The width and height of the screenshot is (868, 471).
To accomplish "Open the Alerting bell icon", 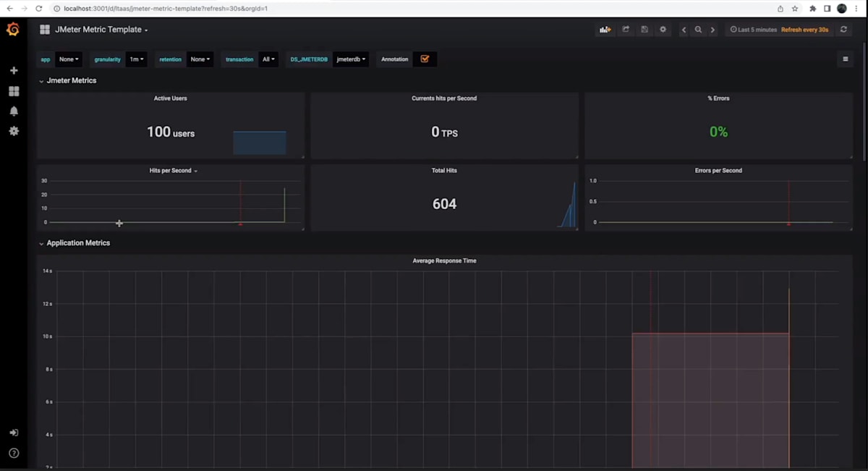I will click(x=13, y=111).
